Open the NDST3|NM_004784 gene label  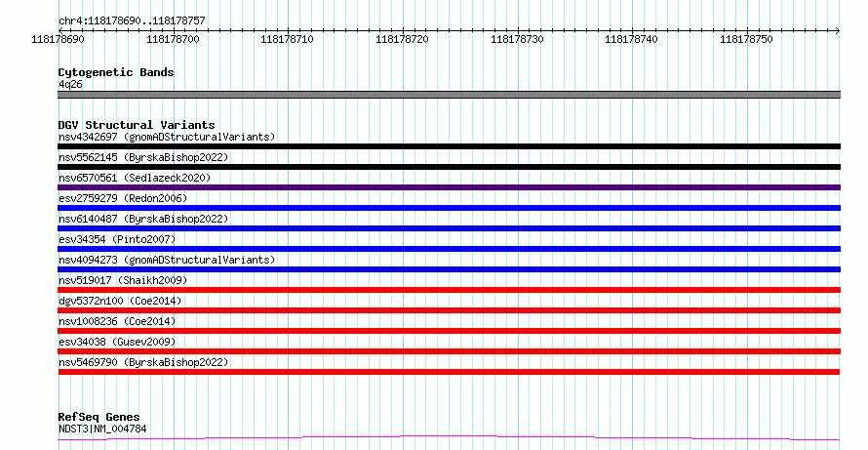click(x=102, y=429)
